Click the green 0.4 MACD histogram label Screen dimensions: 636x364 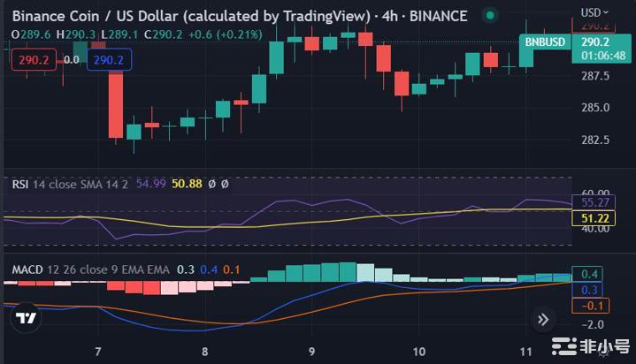click(x=591, y=274)
